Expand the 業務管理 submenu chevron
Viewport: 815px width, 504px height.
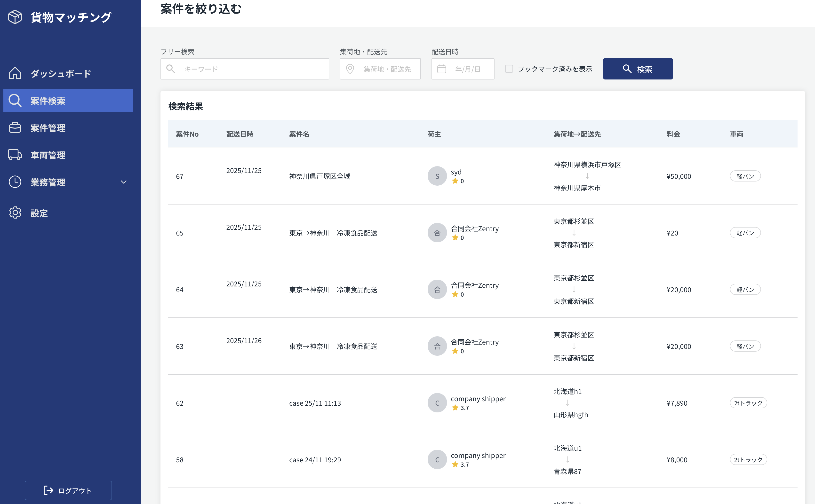123,182
